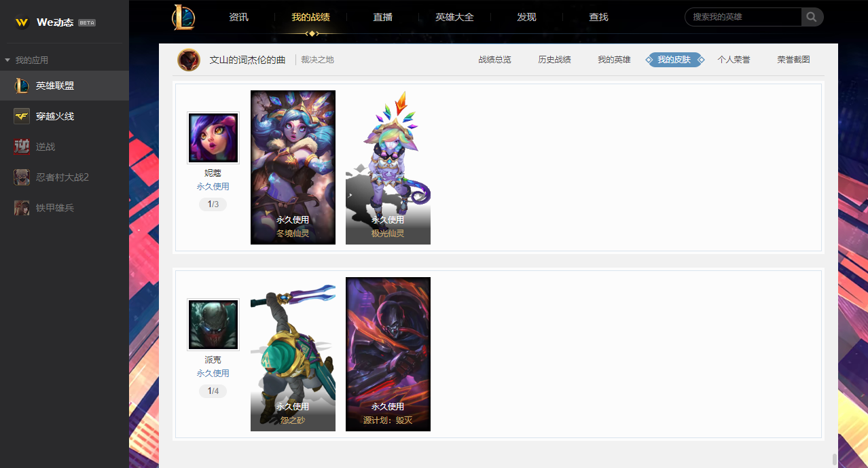
Task: Select the 逆战 game icon
Action: pos(22,146)
